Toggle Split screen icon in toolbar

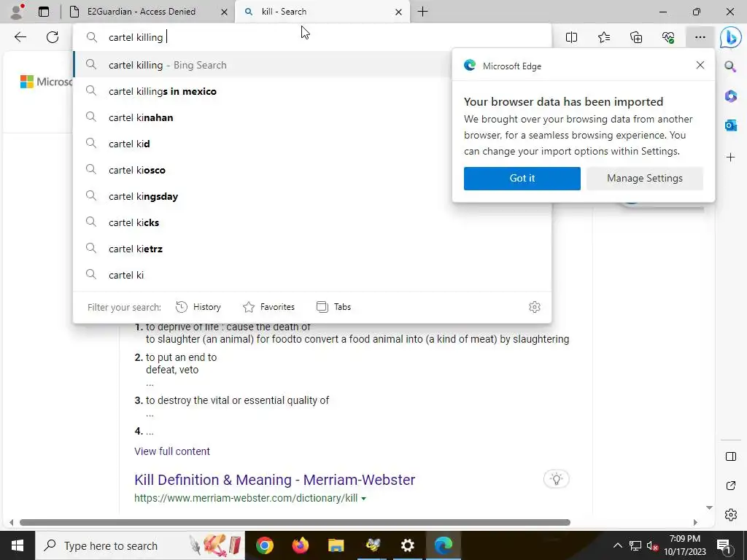click(571, 37)
